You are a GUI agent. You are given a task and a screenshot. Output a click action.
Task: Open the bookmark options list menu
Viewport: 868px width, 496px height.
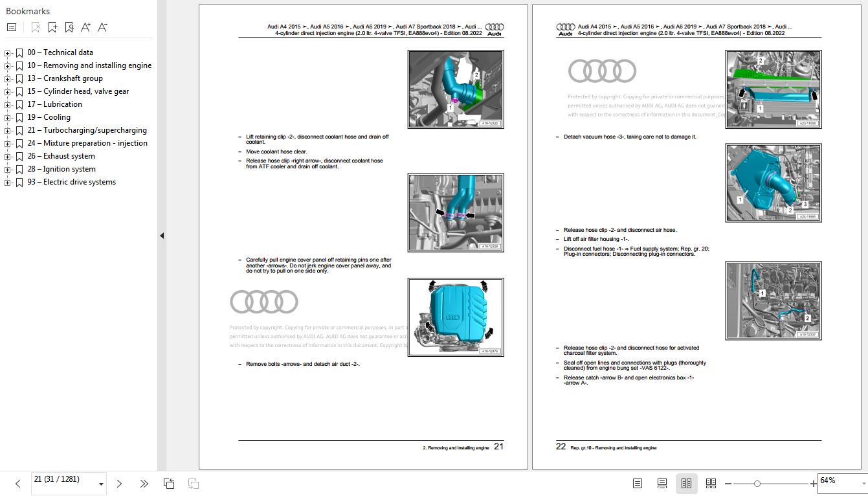click(12, 27)
